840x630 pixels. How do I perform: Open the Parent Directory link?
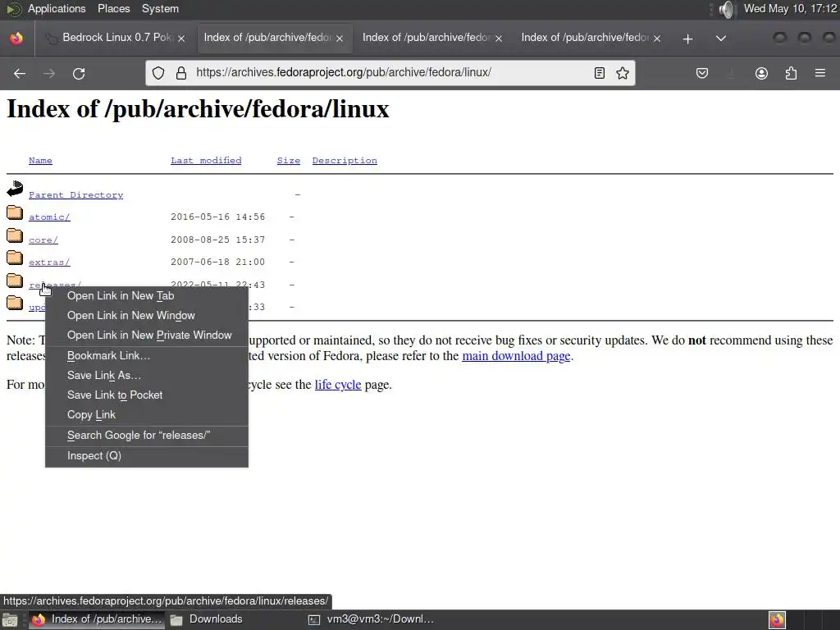tap(75, 195)
